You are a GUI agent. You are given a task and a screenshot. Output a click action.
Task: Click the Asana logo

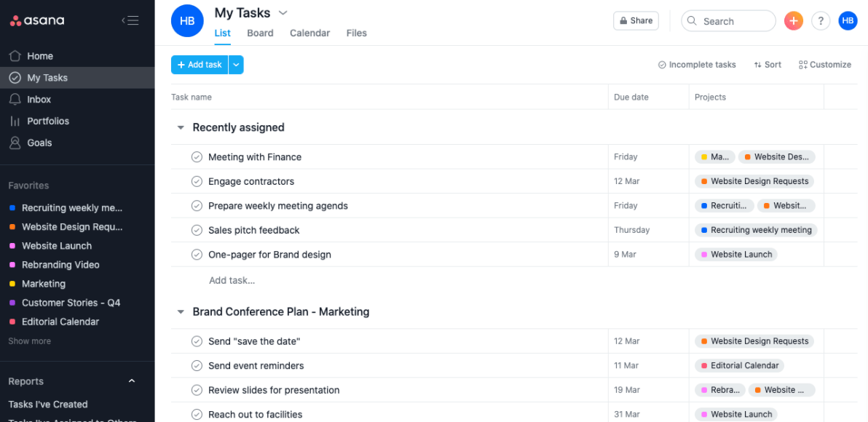coord(37,21)
